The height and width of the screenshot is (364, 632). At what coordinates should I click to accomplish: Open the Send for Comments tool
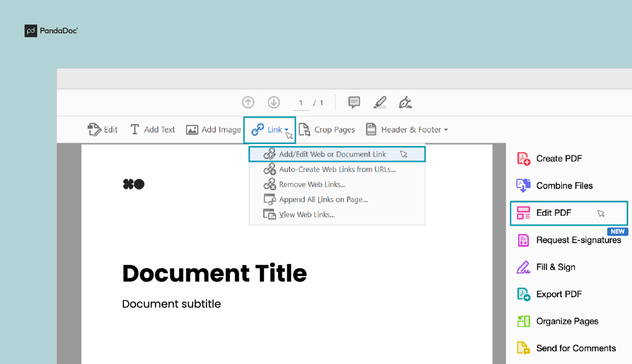[x=566, y=348]
